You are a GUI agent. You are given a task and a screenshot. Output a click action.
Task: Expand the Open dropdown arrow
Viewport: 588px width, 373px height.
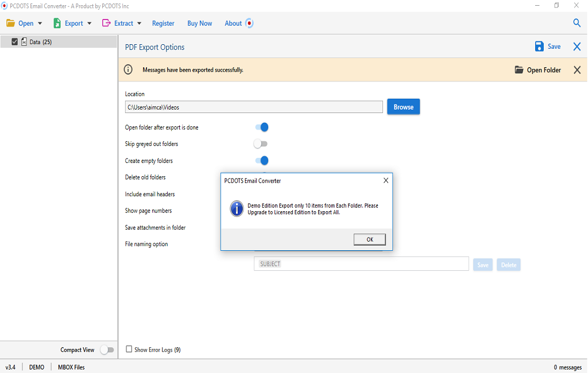coord(40,24)
